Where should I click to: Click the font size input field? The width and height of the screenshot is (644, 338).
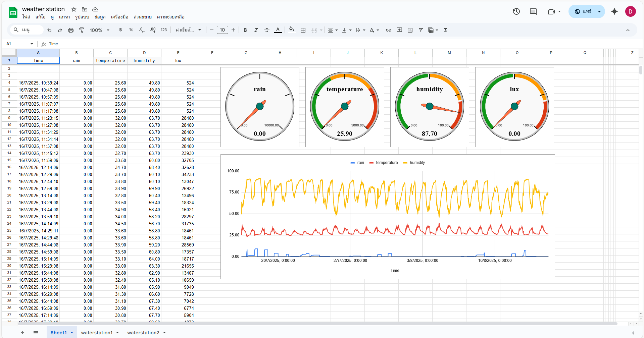pyautogui.click(x=222, y=30)
